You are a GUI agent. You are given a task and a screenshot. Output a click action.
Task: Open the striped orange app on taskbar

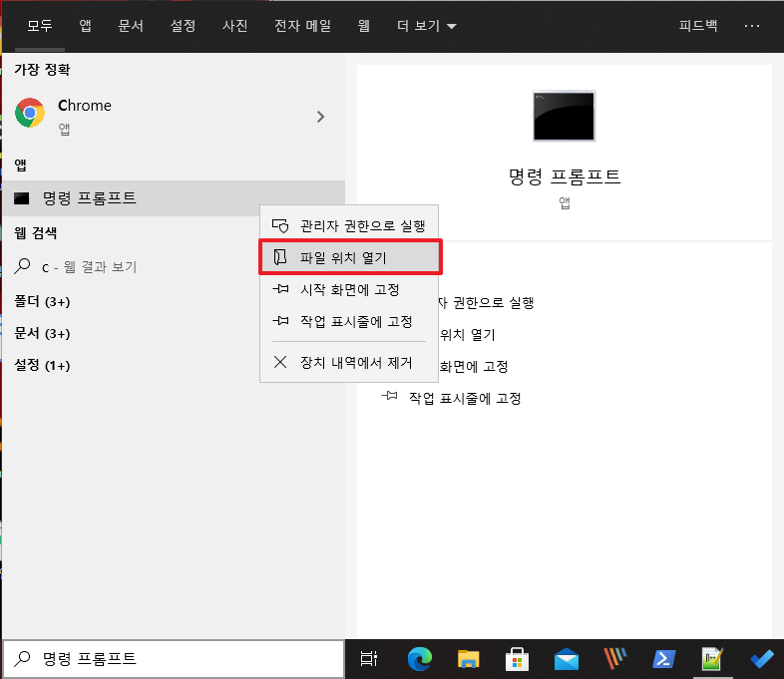click(x=615, y=659)
